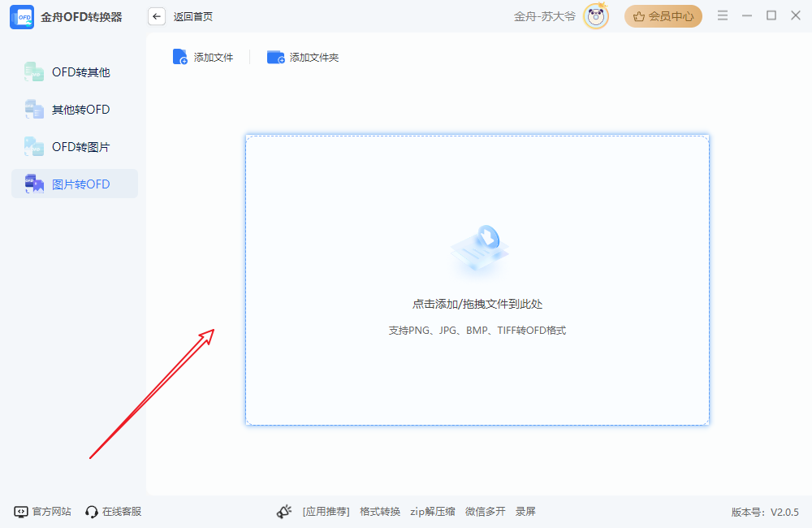
Task: Click the OFD转其他 sidebar icon
Action: (34, 71)
